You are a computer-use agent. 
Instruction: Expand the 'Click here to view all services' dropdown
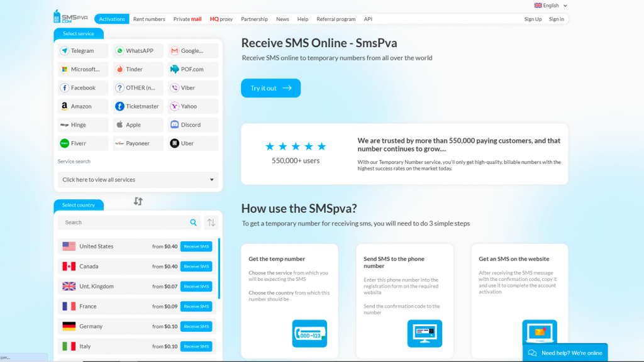(138, 180)
